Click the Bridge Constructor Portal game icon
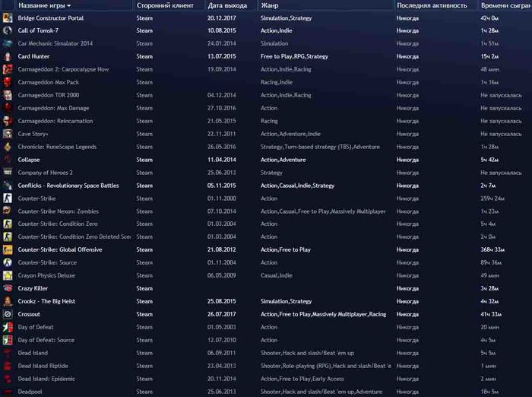 8,17
